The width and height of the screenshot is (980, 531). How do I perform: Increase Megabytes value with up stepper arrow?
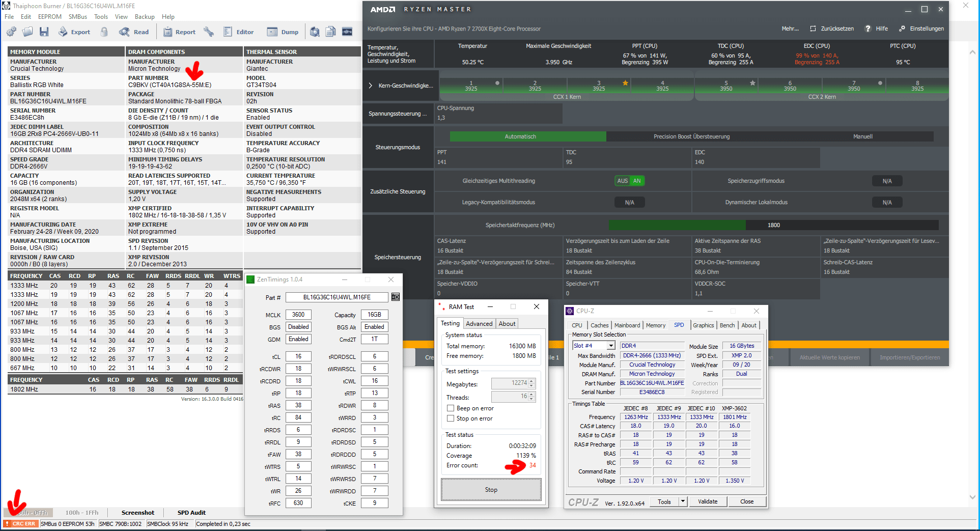click(x=532, y=381)
